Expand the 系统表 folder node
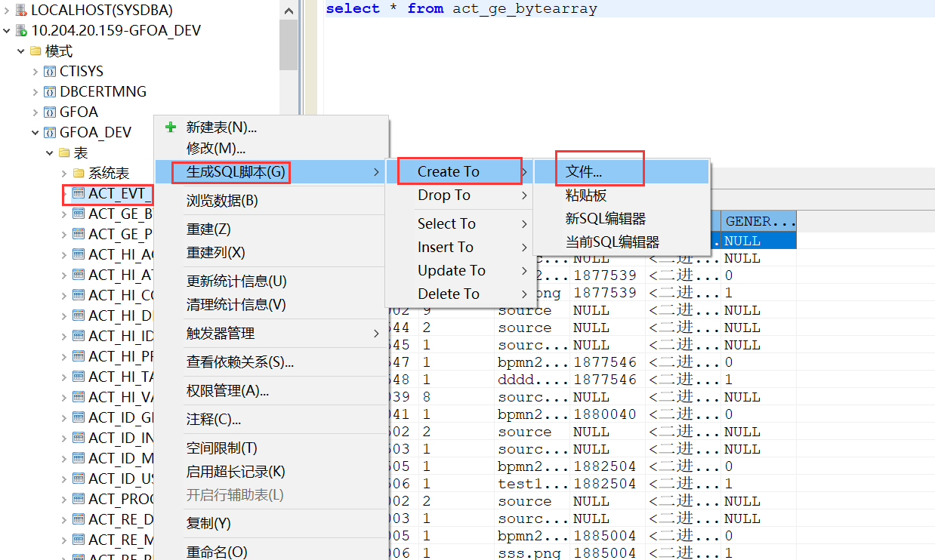 point(64,174)
